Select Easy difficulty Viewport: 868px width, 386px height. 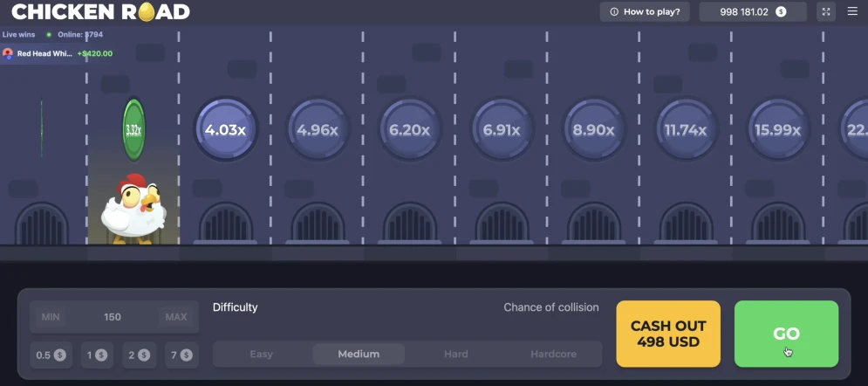click(x=262, y=354)
